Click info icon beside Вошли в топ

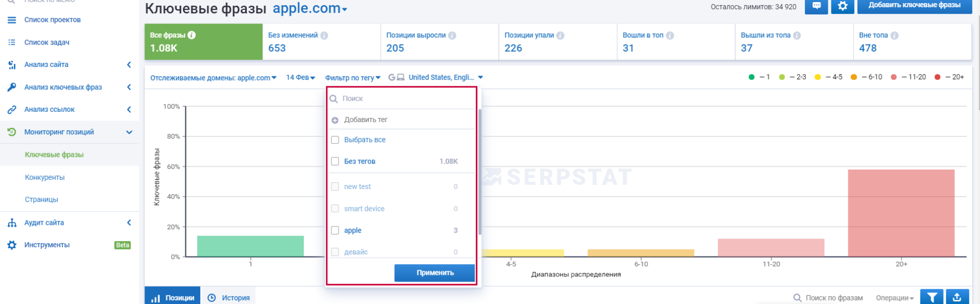coord(670,35)
